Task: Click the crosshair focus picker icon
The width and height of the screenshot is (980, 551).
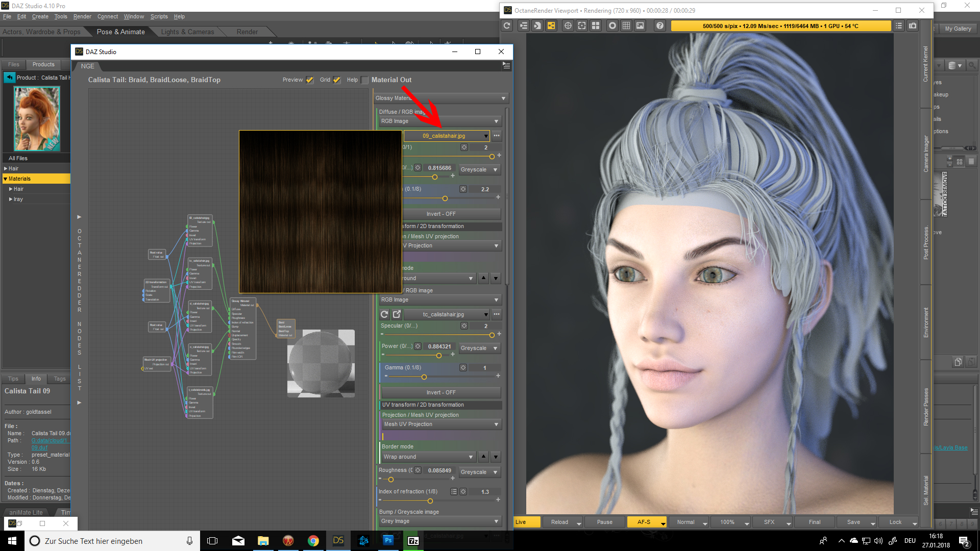Action: (x=568, y=26)
